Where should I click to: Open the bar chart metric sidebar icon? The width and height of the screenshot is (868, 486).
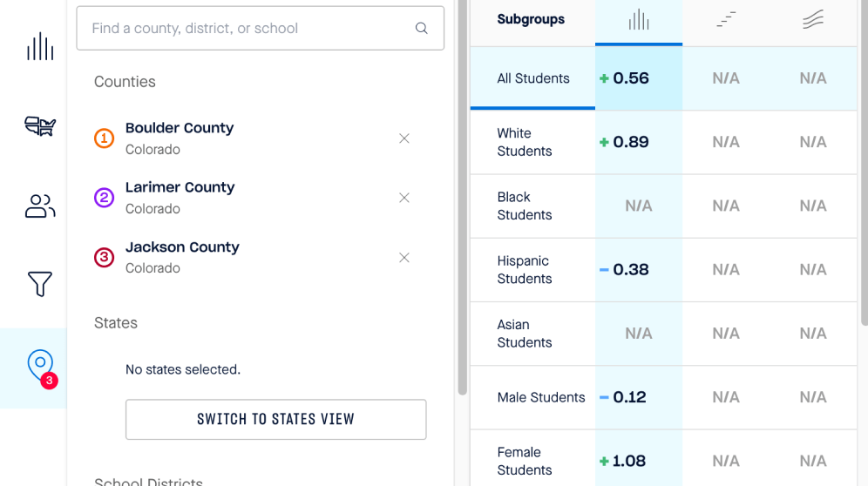click(x=40, y=46)
